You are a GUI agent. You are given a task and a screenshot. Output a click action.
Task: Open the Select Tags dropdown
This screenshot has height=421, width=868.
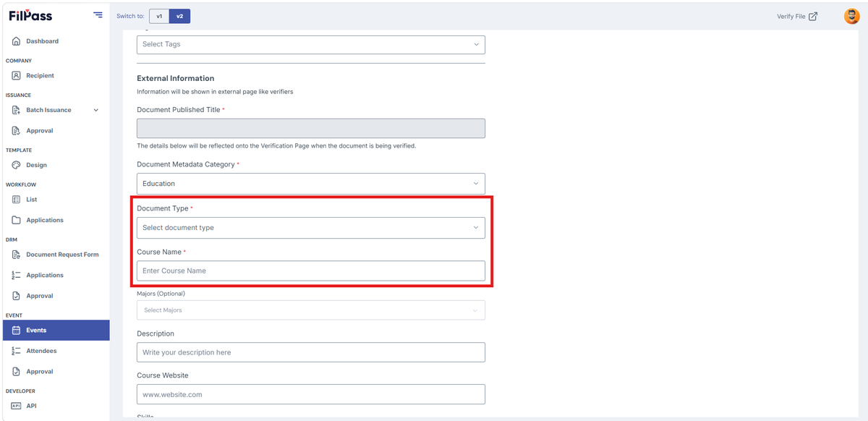pos(311,44)
